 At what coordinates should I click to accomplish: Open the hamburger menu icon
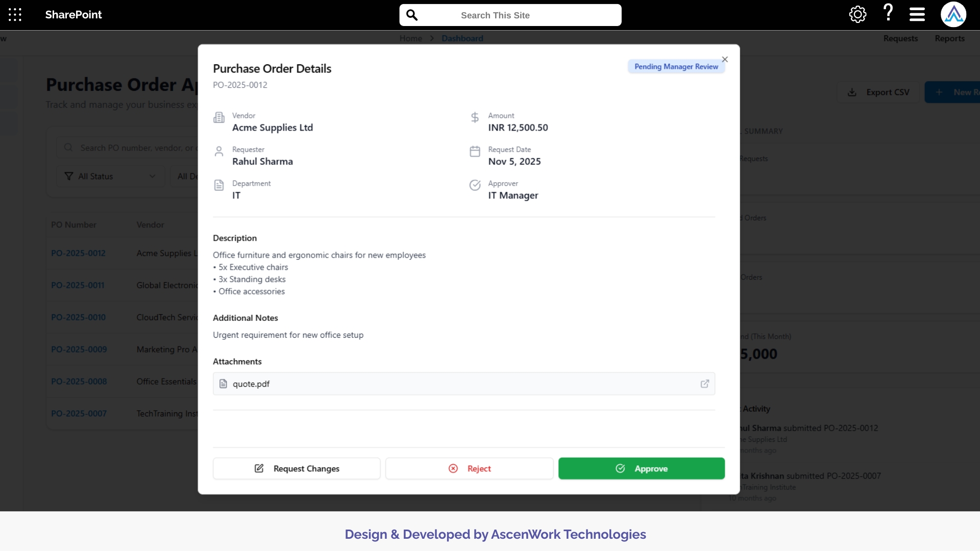[x=916, y=14]
